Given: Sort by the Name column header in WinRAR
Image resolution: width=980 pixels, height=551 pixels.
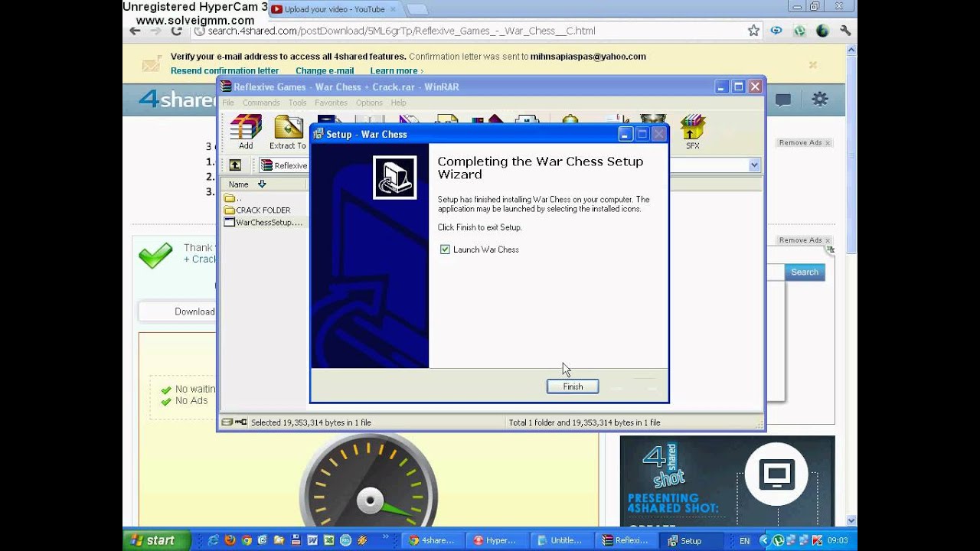Looking at the screenshot, I should pyautogui.click(x=263, y=184).
